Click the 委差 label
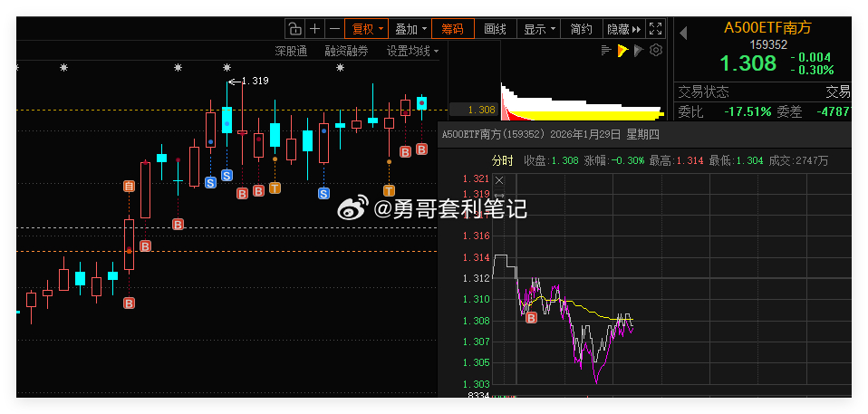868x414 pixels. [x=789, y=111]
